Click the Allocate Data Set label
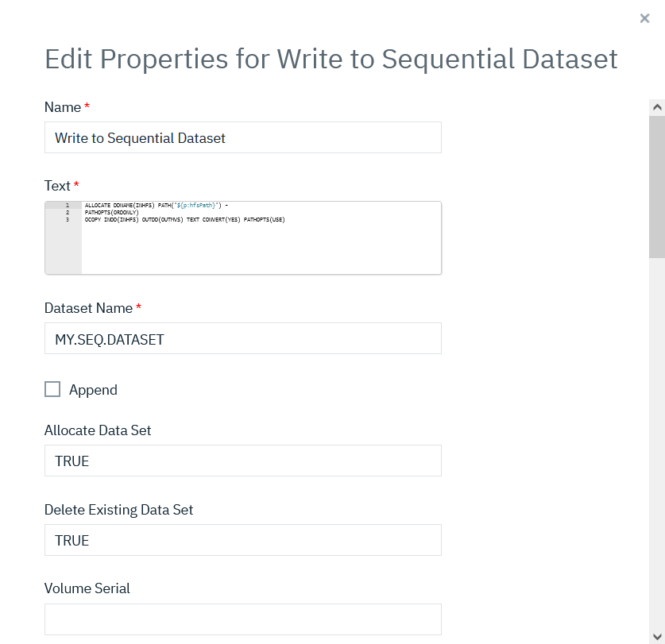 (x=98, y=430)
